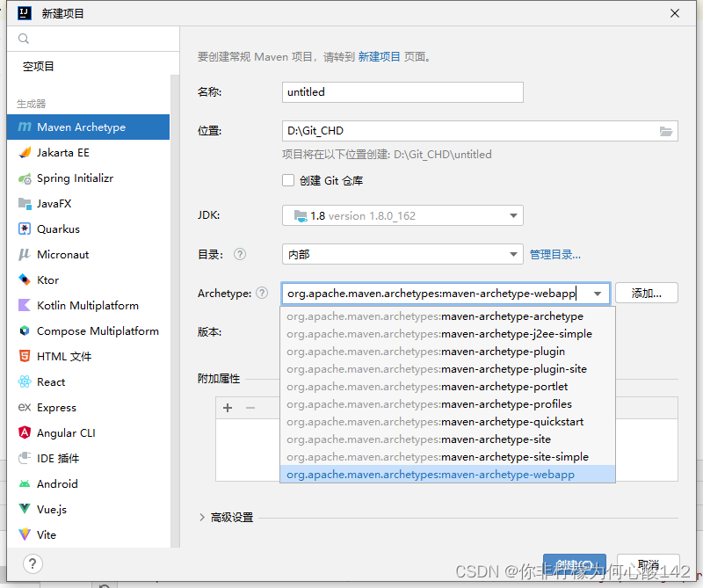Close the 新建项目 dialog
This screenshot has height=588, width=703.
[675, 13]
